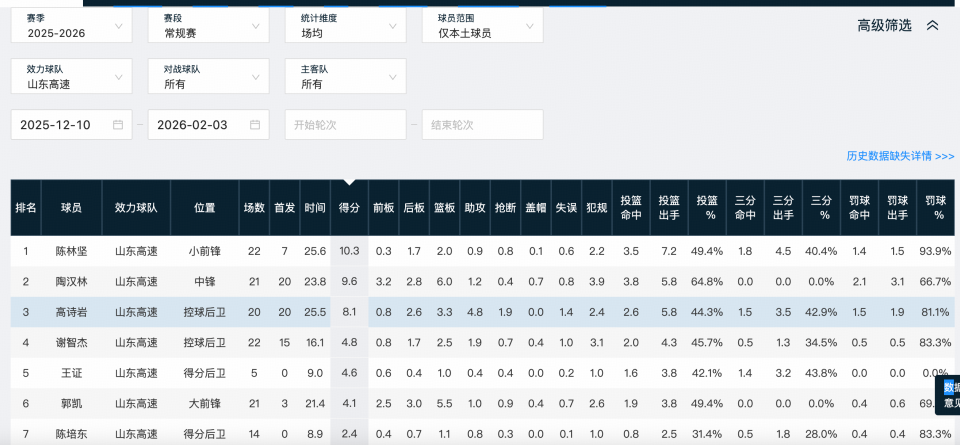This screenshot has height=445, width=960.
Task: Click the start date field 2025-12-10
Action: (x=72, y=125)
